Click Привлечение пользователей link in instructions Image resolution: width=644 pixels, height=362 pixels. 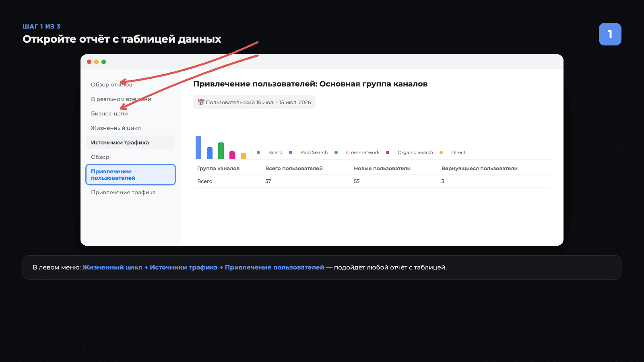[275, 267]
